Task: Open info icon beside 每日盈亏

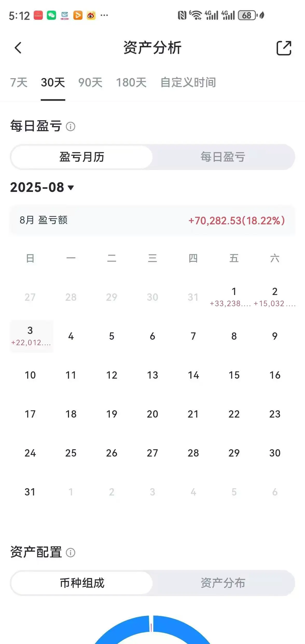Action: click(x=71, y=126)
